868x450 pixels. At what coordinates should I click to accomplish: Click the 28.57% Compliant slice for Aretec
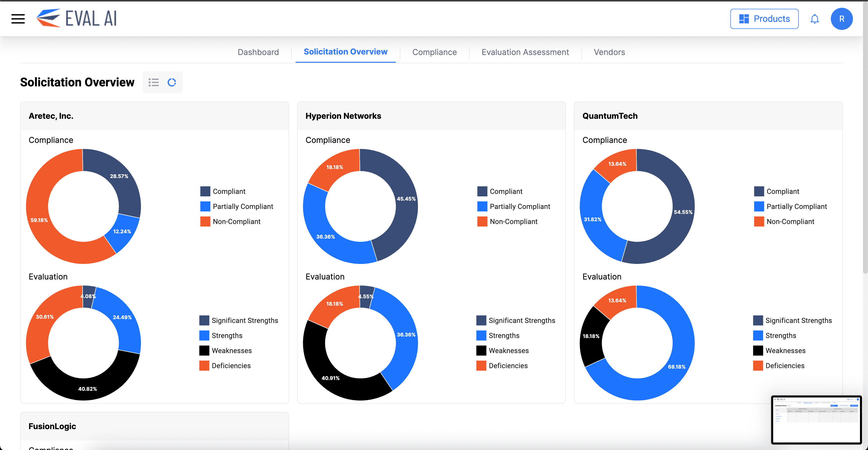pyautogui.click(x=119, y=176)
